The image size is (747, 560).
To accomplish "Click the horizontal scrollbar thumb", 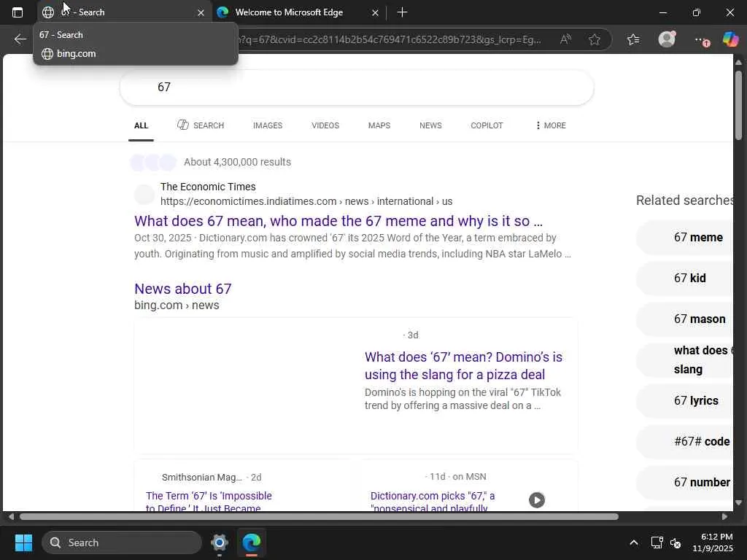I will click(x=319, y=517).
